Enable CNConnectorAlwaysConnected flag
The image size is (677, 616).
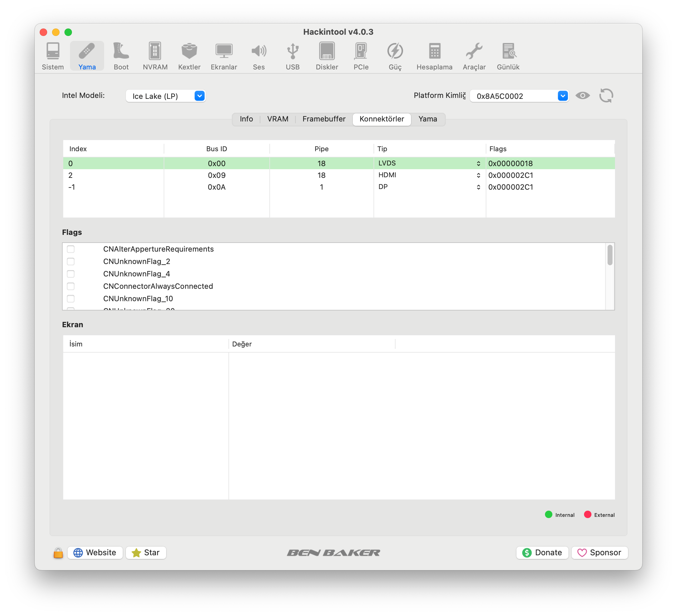71,286
